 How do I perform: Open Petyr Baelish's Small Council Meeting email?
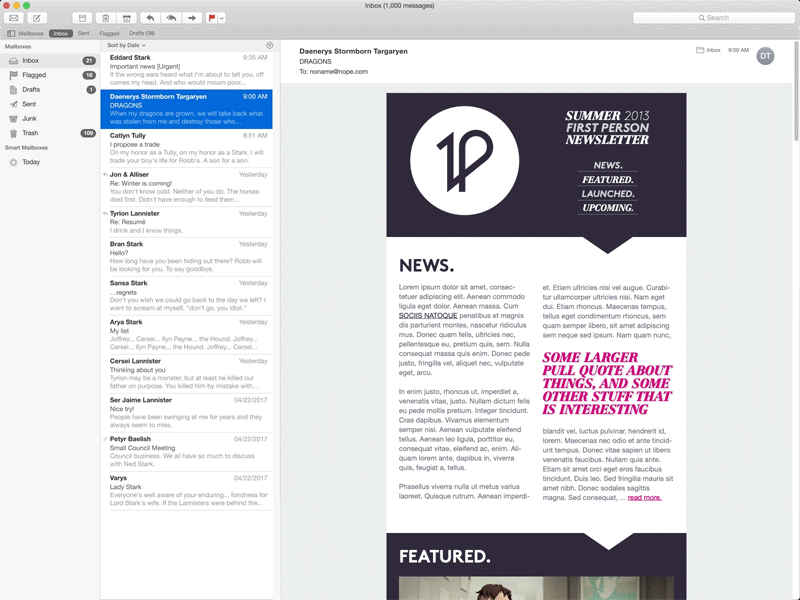pyautogui.click(x=187, y=452)
